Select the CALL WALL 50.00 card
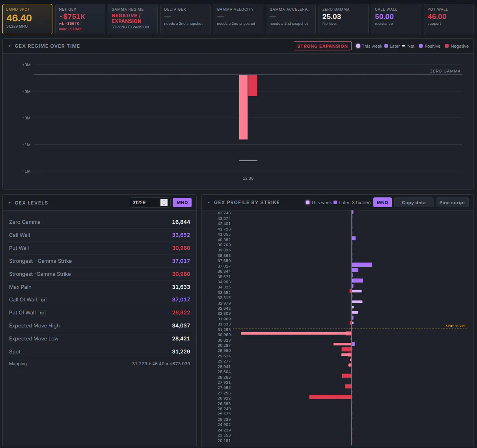 [396, 19]
